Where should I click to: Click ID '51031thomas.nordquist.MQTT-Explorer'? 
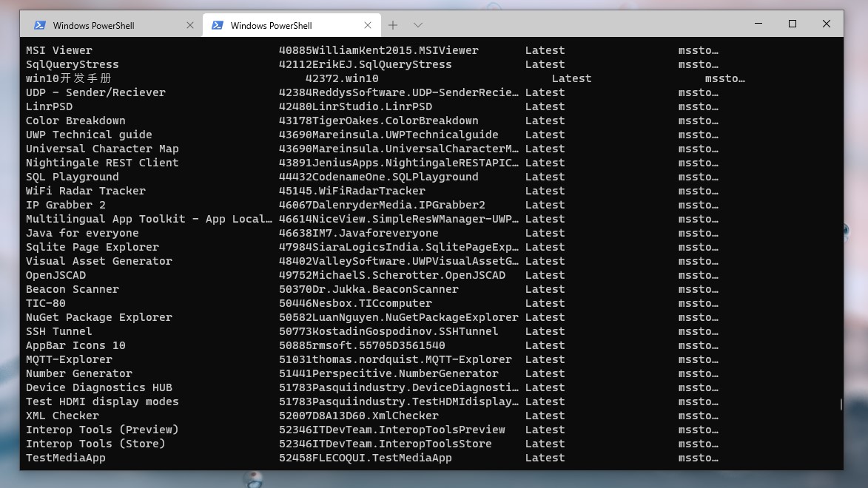[x=395, y=359]
